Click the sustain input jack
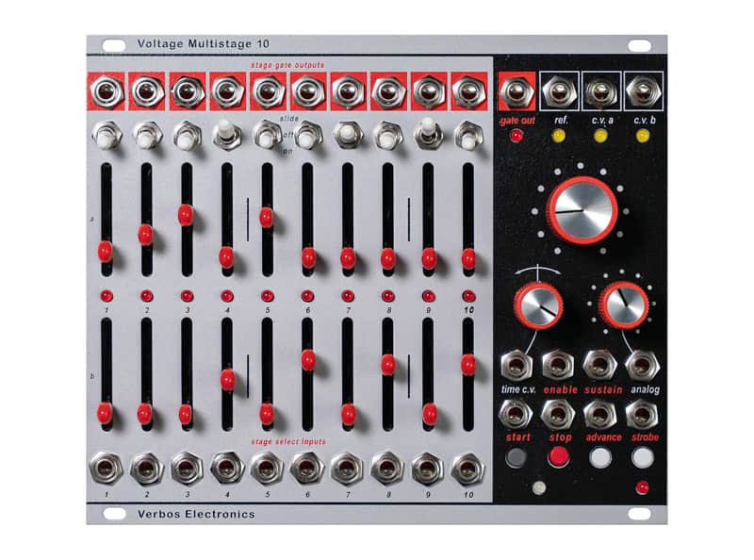The height and width of the screenshot is (560, 754). click(x=600, y=366)
